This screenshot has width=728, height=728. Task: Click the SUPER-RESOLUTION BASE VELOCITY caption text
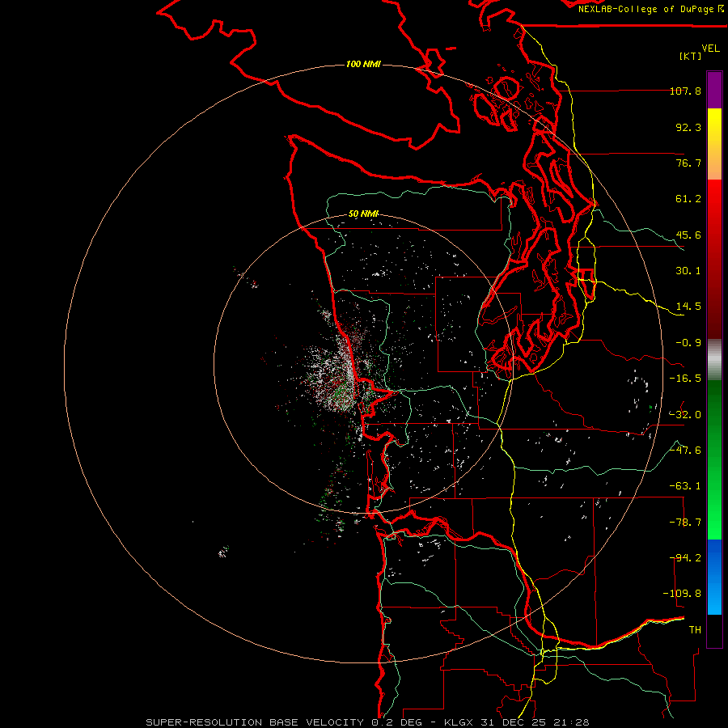[255, 722]
